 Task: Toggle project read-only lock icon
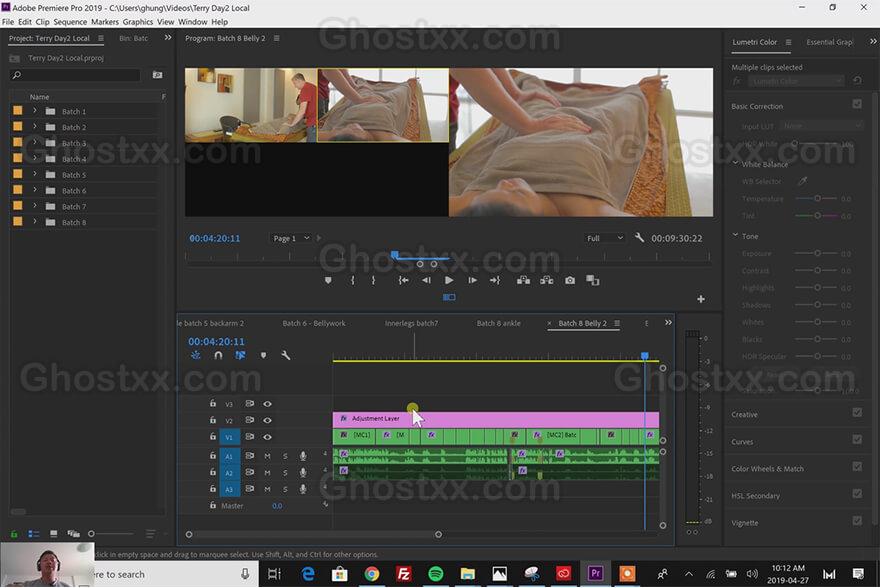click(14, 534)
